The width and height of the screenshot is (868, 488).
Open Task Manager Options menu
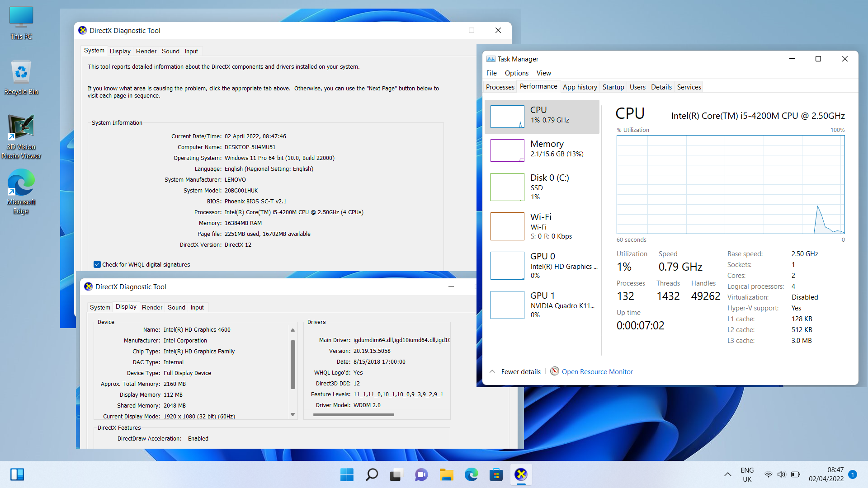coord(516,73)
